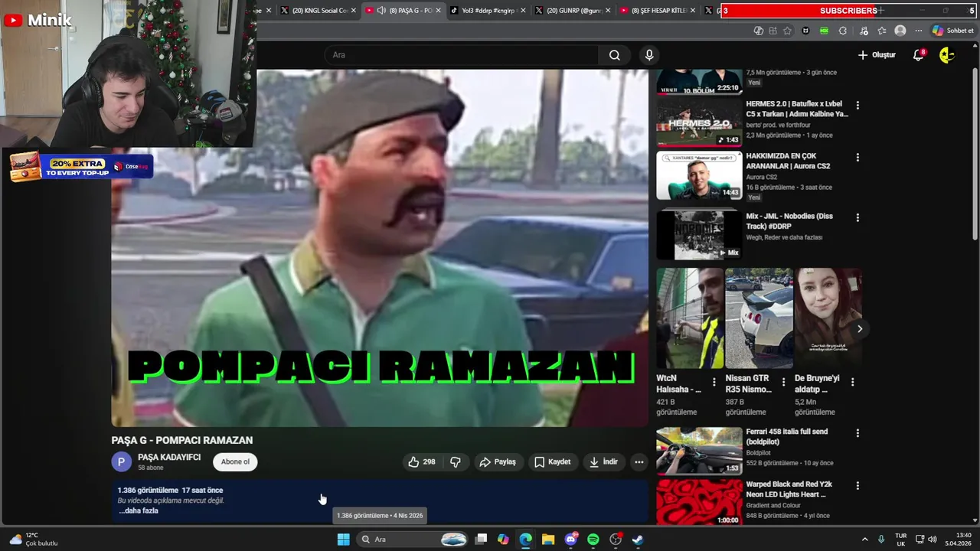Open the volume icon in system tray

932,540
